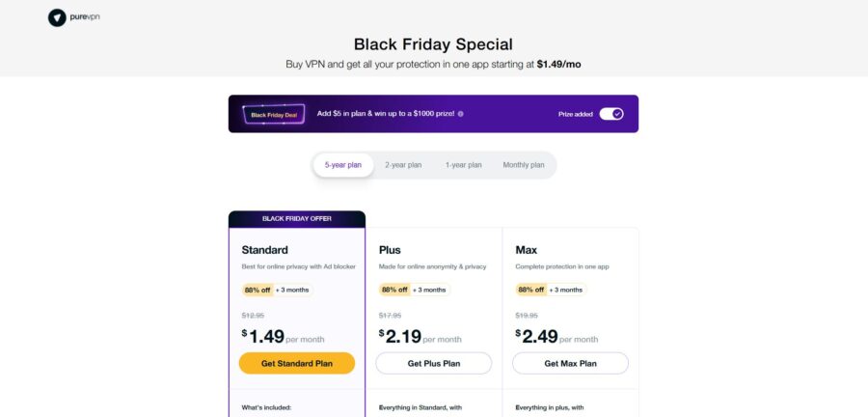Image resolution: width=868 pixels, height=417 pixels.
Task: Click the Standard plan heading
Action: point(264,250)
